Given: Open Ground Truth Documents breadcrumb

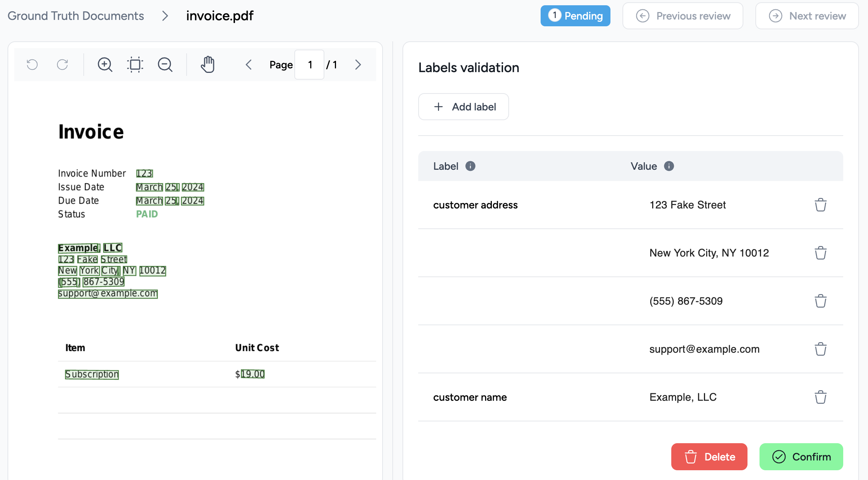Looking at the screenshot, I should click(x=76, y=16).
